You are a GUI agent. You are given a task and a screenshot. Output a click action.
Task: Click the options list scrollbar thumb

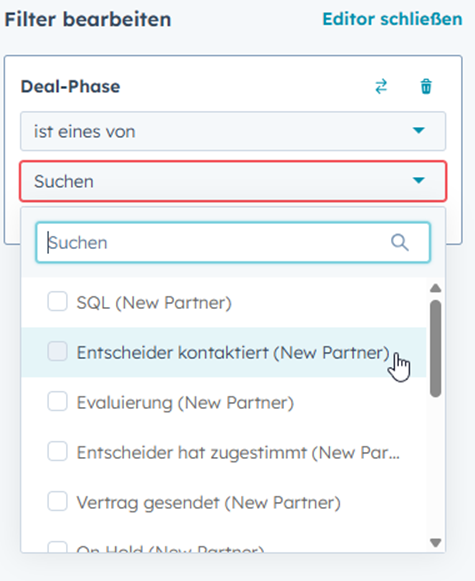(x=436, y=349)
